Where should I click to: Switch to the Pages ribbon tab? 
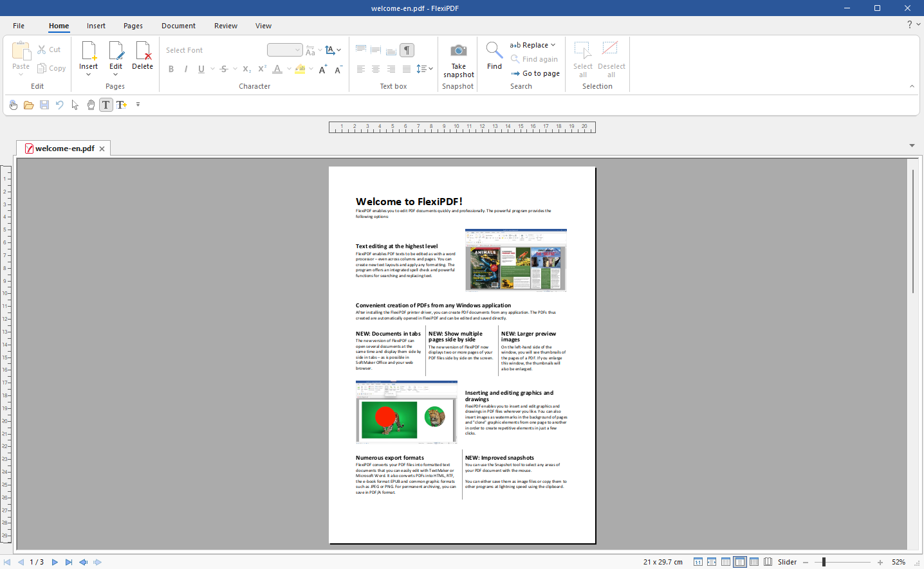tap(133, 26)
